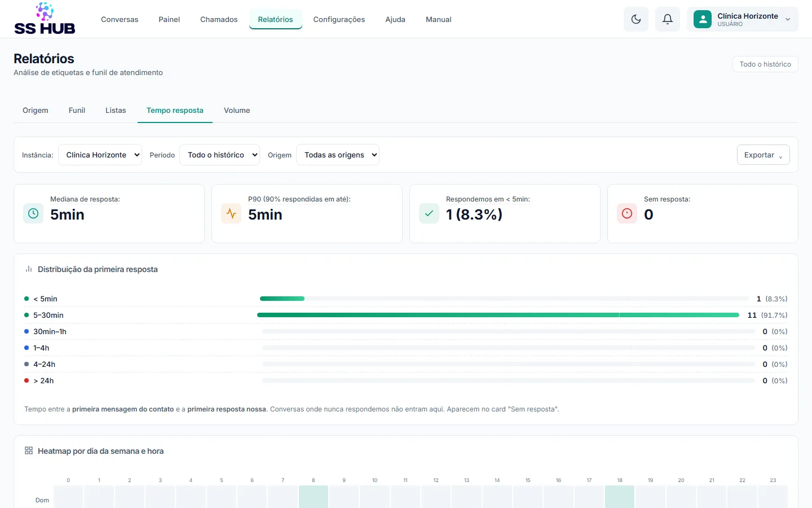Switch to the Volume tab
Viewport: 812px width, 508px height.
point(237,110)
